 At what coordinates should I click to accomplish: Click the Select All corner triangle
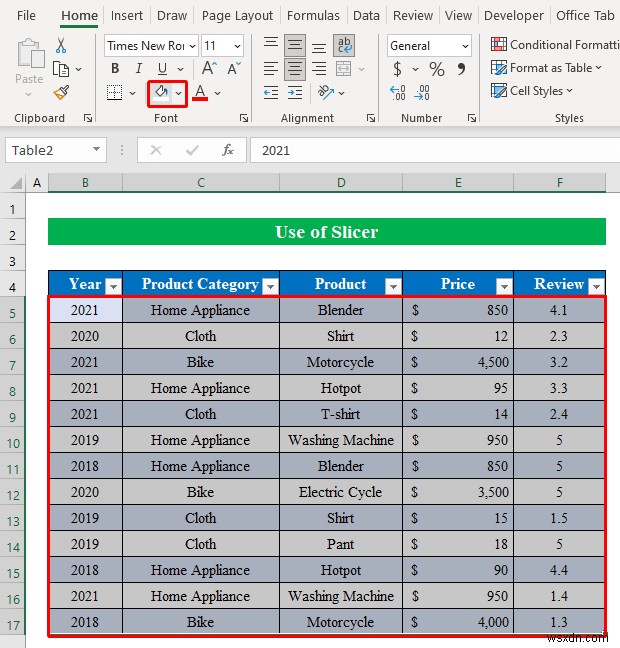pyautogui.click(x=16, y=183)
